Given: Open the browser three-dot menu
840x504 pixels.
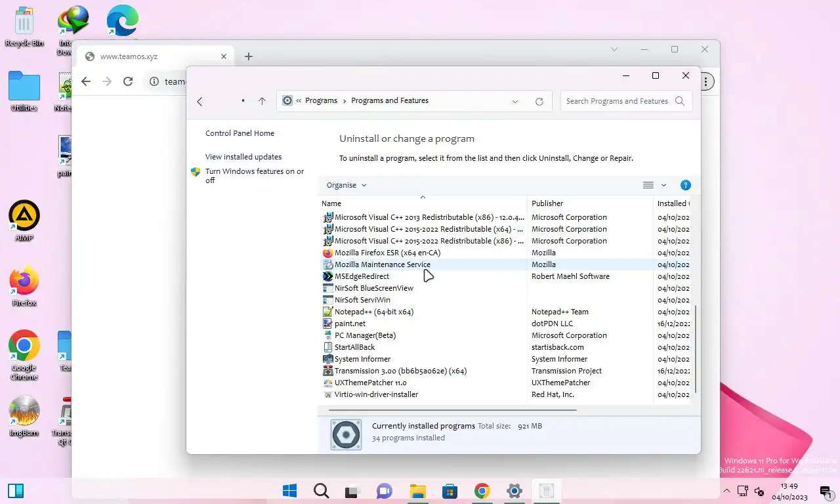Looking at the screenshot, I should (705, 81).
